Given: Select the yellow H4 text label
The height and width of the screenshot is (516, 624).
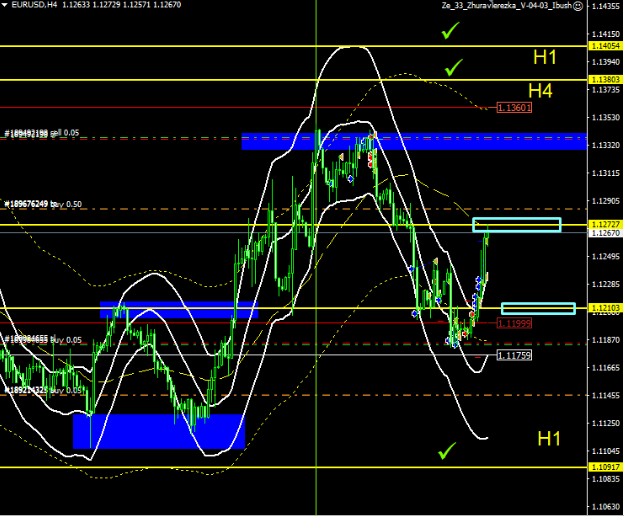Looking at the screenshot, I should point(541,91).
